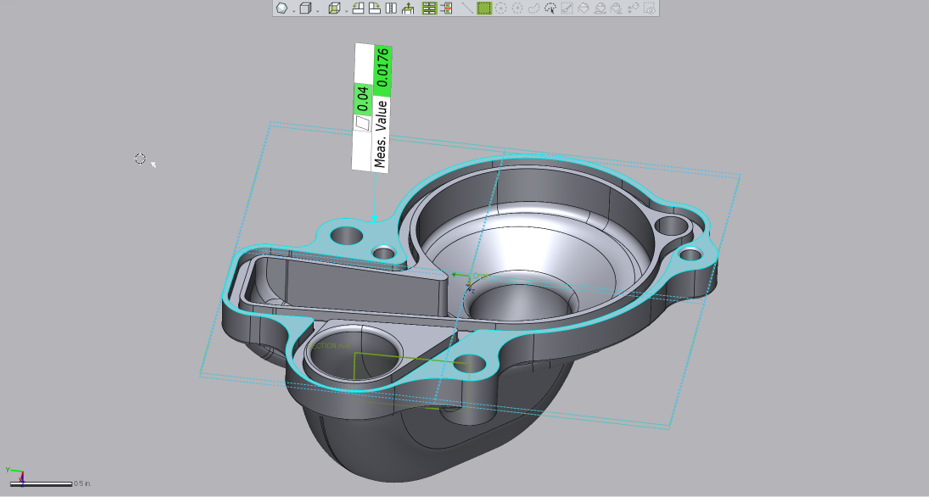Viewport: 929px width, 497px height.
Task: Click the '0.0176' measured value in the annotation
Action: [x=383, y=67]
